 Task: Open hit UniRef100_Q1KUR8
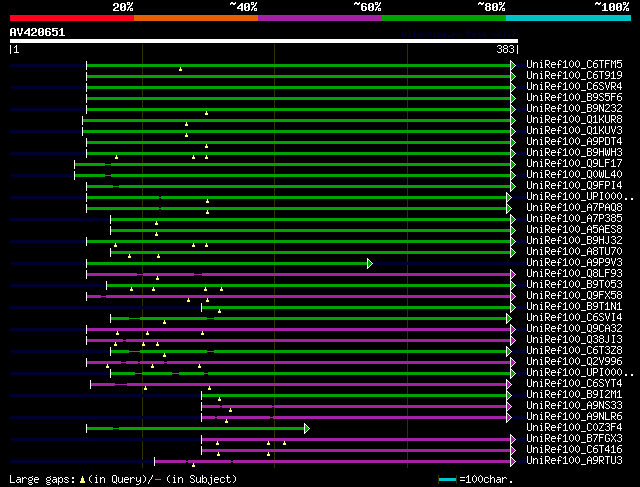pos(574,120)
